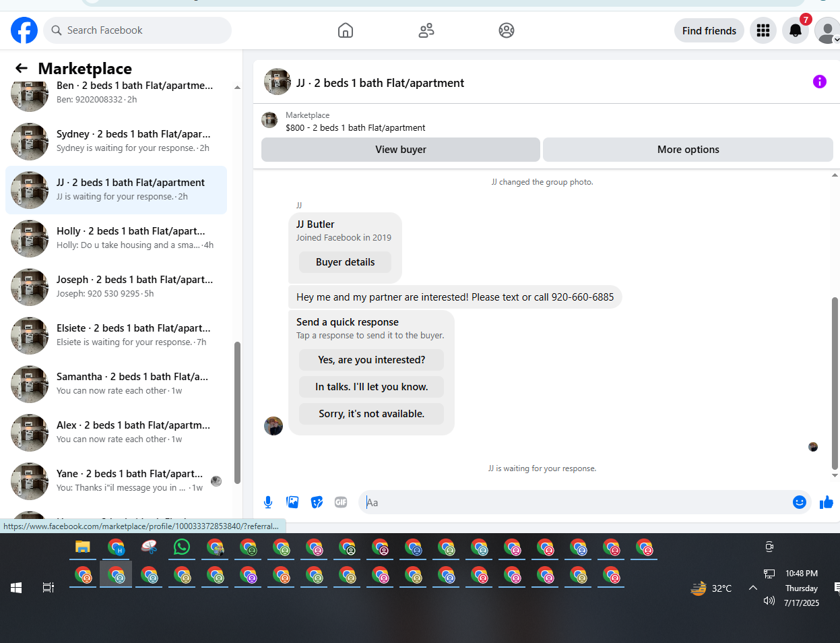
Task: Send 'In talks. I'll let you know.' response
Action: (x=371, y=387)
